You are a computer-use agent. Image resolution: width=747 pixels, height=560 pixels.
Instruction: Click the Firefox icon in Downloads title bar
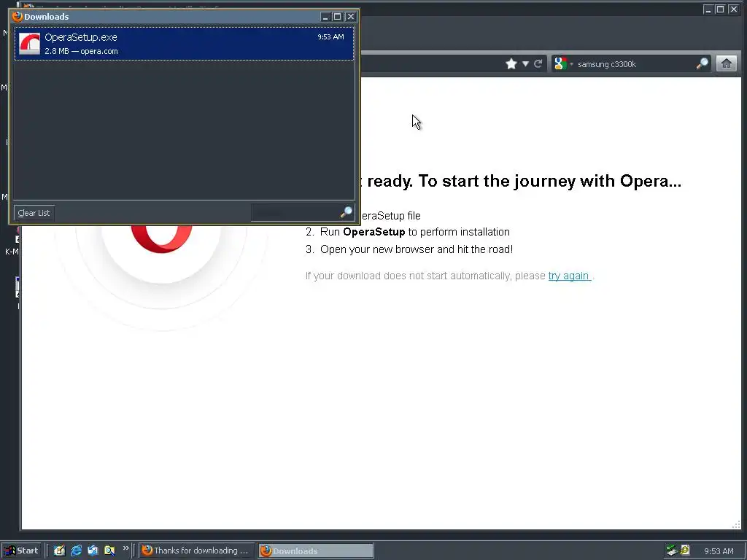point(18,17)
